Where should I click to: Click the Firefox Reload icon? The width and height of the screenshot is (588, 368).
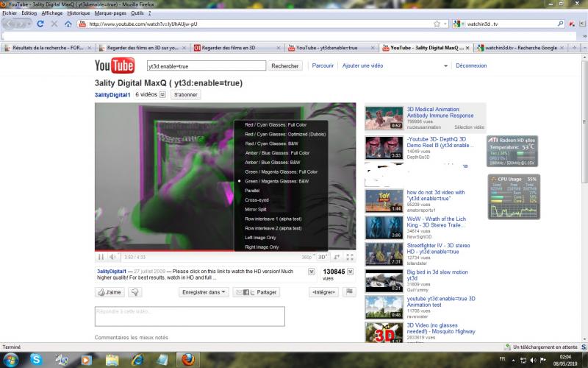40,24
